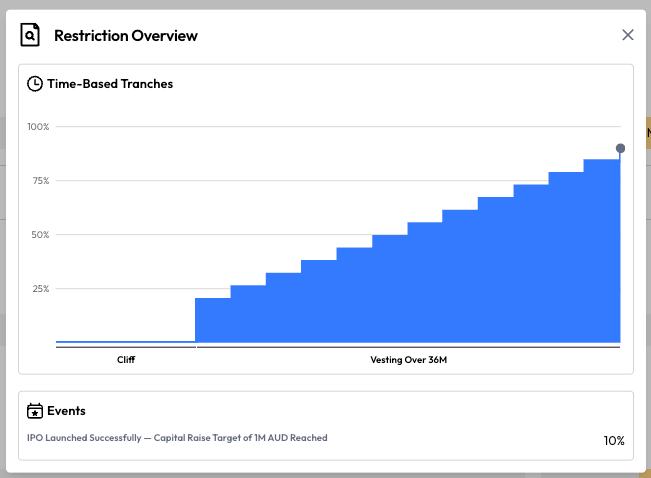This screenshot has height=478, width=651.
Task: Click the 10% value in Events row
Action: click(614, 441)
